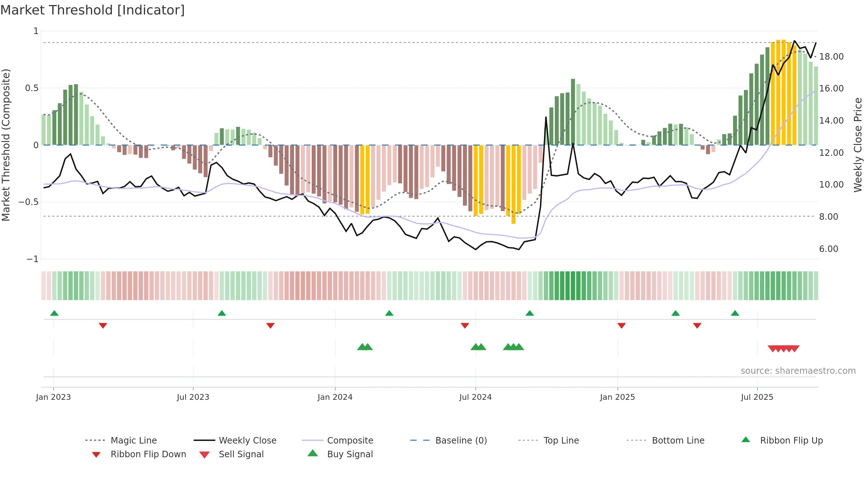Click the 8.00 price axis label

coord(829,217)
